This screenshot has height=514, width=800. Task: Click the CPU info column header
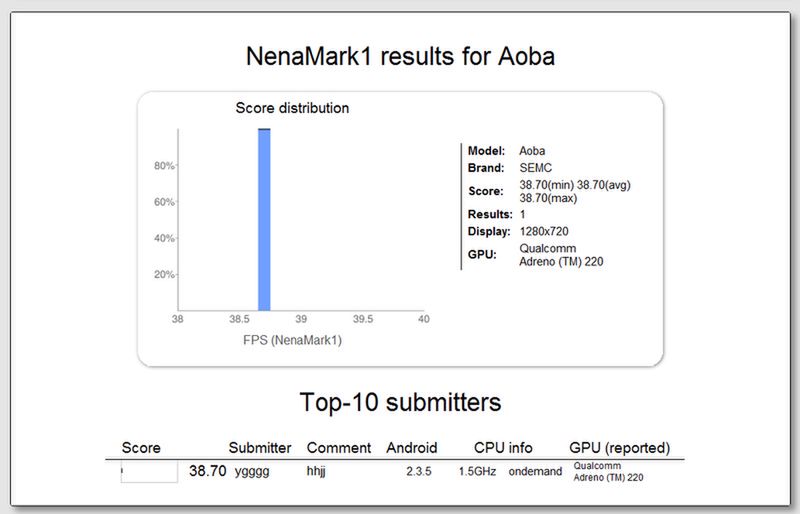tap(504, 448)
